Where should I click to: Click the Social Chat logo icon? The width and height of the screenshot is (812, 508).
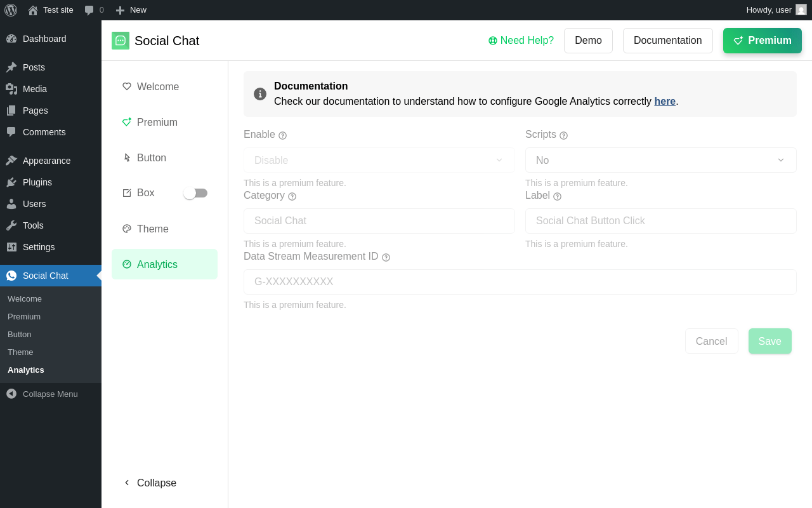121,41
